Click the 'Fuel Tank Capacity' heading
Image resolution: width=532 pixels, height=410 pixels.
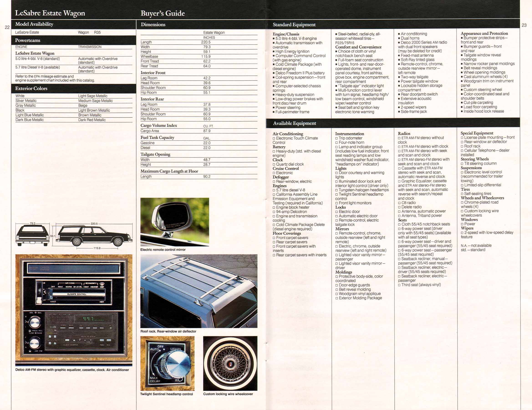[x=157, y=138]
